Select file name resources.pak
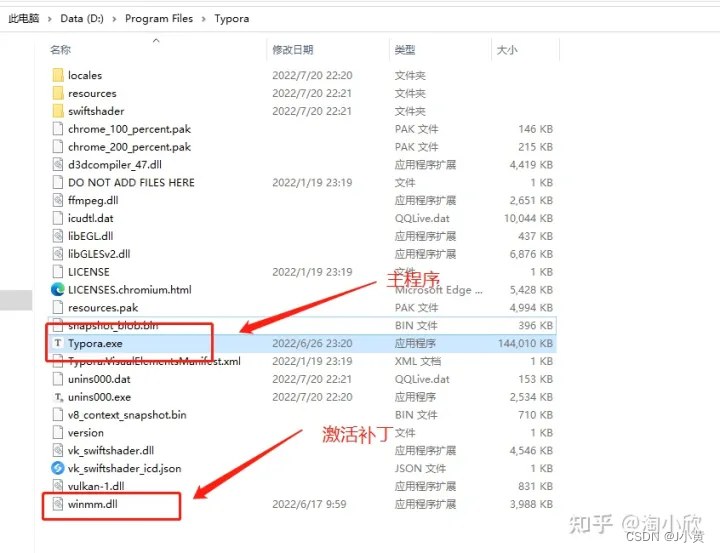The height and width of the screenshot is (553, 720). click(x=103, y=308)
